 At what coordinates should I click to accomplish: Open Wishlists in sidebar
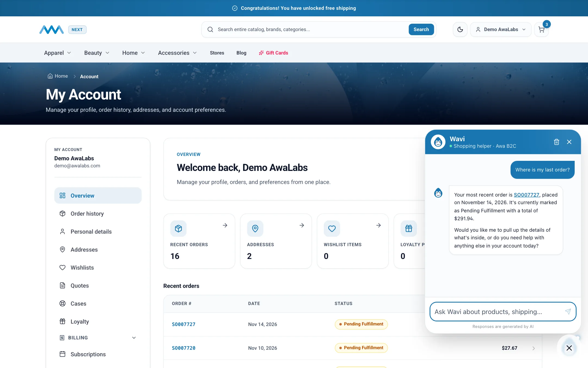pos(98,267)
